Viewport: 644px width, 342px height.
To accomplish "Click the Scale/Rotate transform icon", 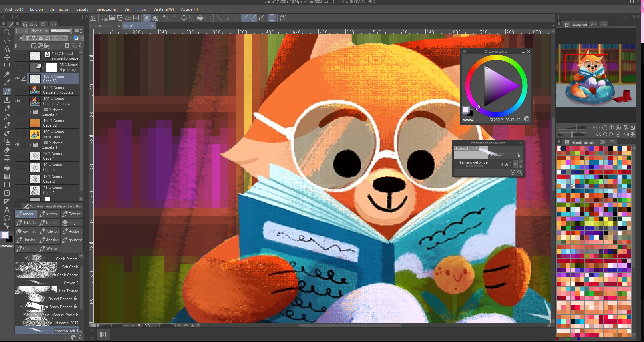I will [208, 18].
